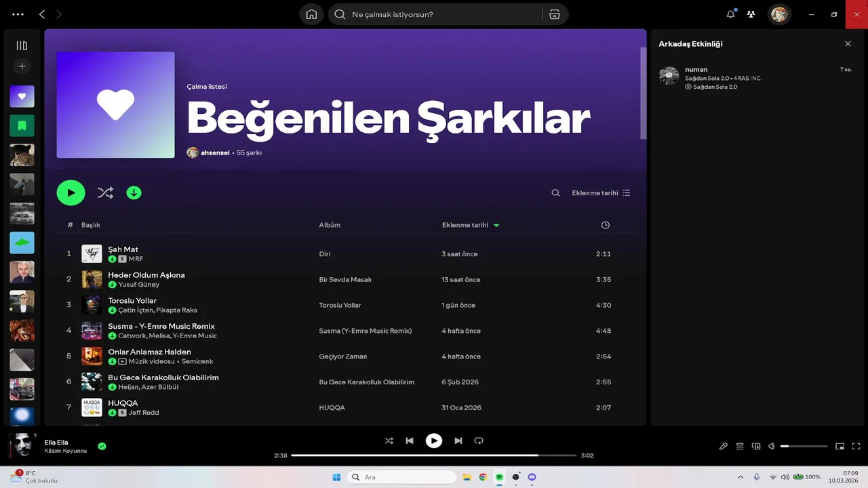Open the artist Yusuf Güney link
The width and height of the screenshot is (868, 488).
(x=139, y=285)
